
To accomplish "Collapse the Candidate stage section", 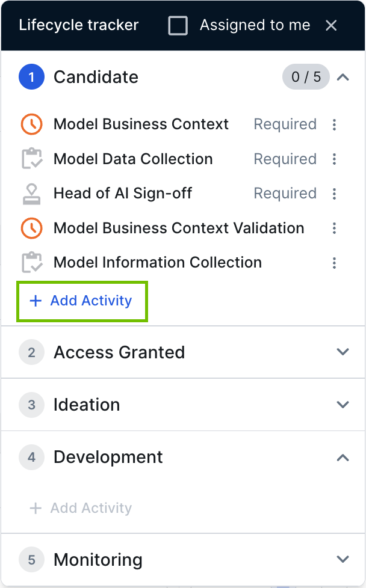I will (x=343, y=77).
